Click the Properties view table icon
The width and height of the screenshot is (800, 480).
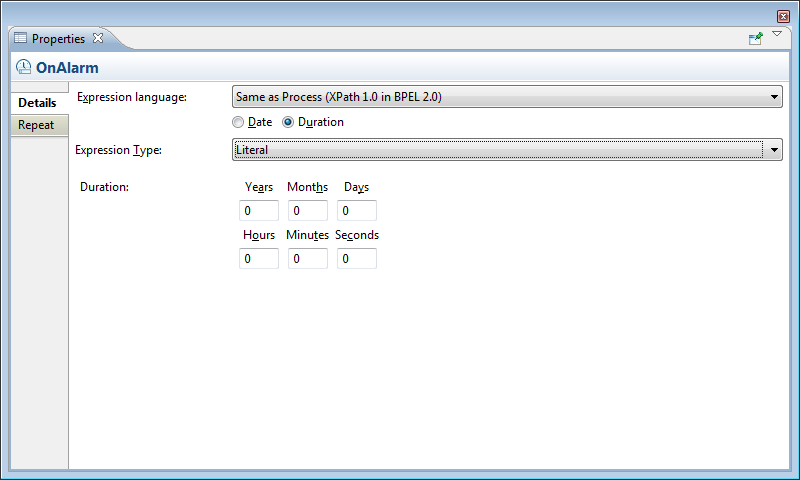[x=20, y=39]
